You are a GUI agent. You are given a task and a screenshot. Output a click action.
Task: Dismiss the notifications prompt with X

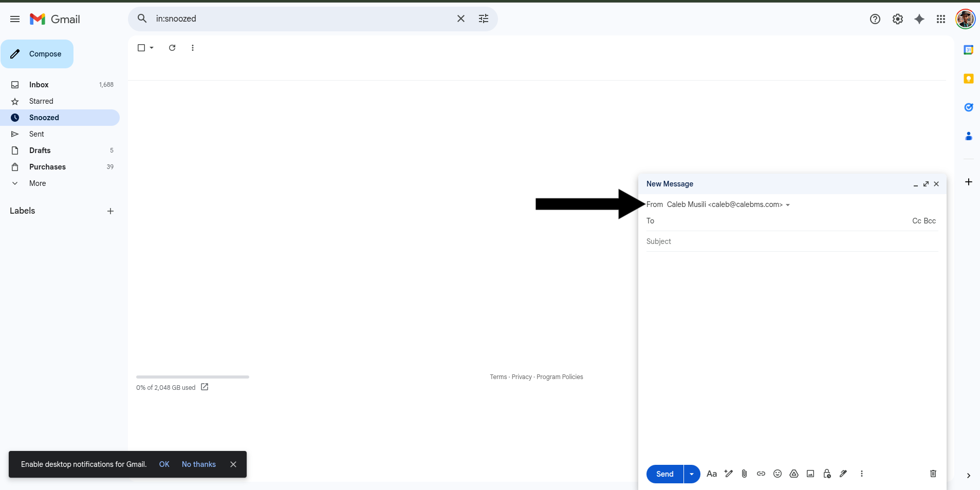[x=233, y=464]
